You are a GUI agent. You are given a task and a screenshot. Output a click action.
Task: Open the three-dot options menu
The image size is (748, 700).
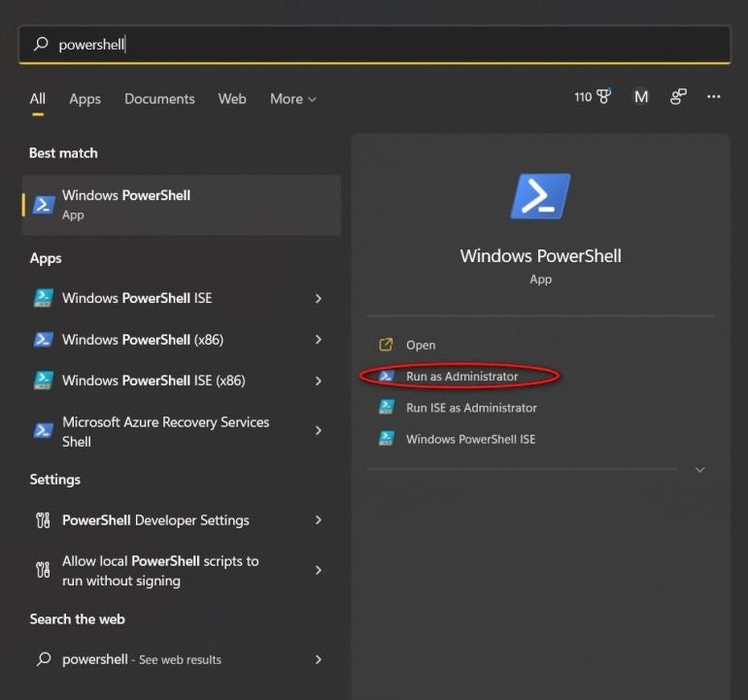click(x=714, y=97)
